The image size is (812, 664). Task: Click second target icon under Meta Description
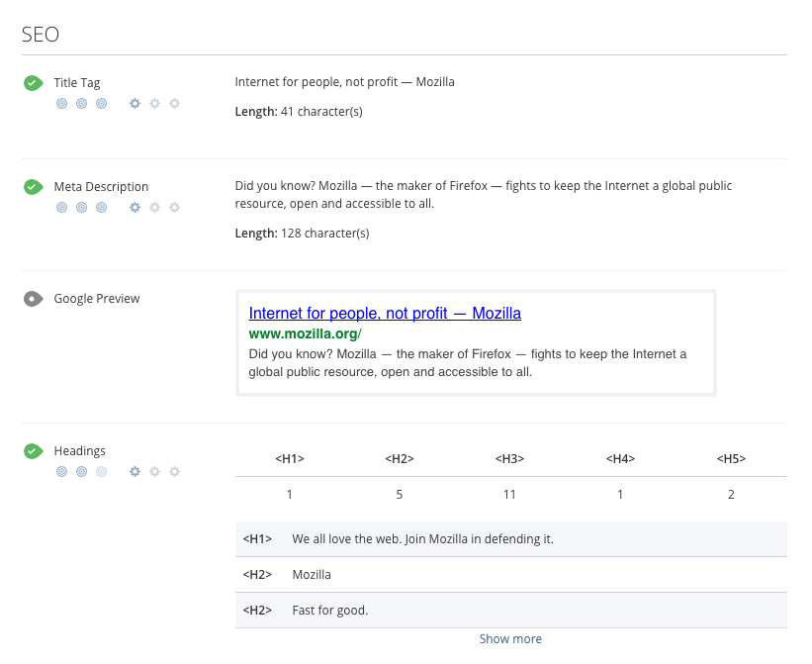pos(81,208)
